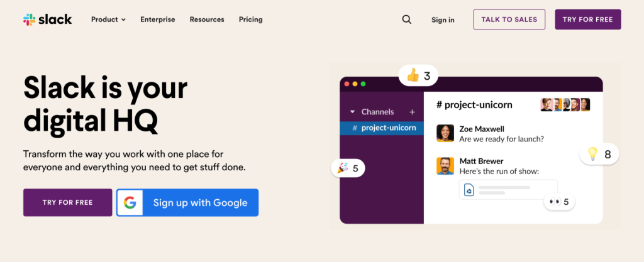Click the hero Try for Free button
Screen dimensions: 644x262
coord(68,202)
